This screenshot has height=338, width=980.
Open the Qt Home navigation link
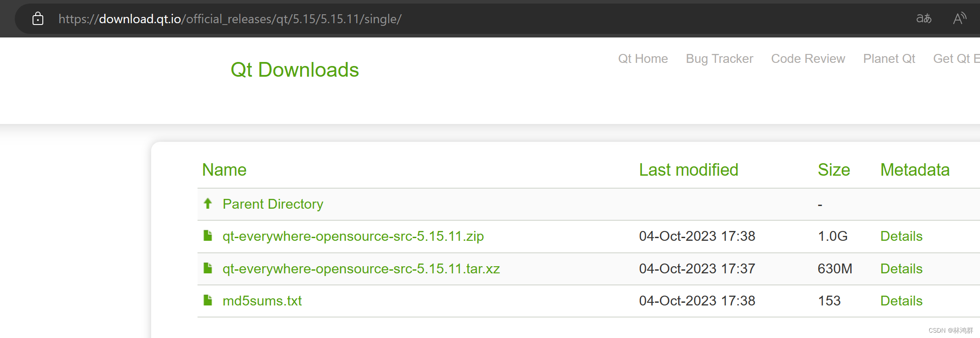(642, 59)
